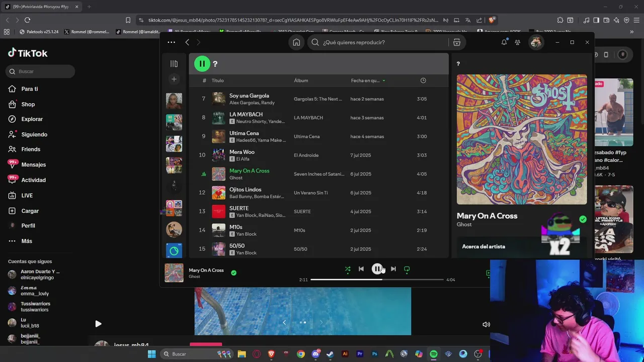Open the first playlist thumbnail in the library sidebar

[174, 101]
